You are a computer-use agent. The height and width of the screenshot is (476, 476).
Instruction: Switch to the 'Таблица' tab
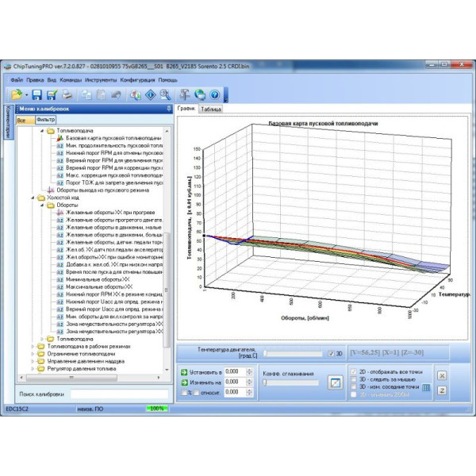[x=212, y=109]
